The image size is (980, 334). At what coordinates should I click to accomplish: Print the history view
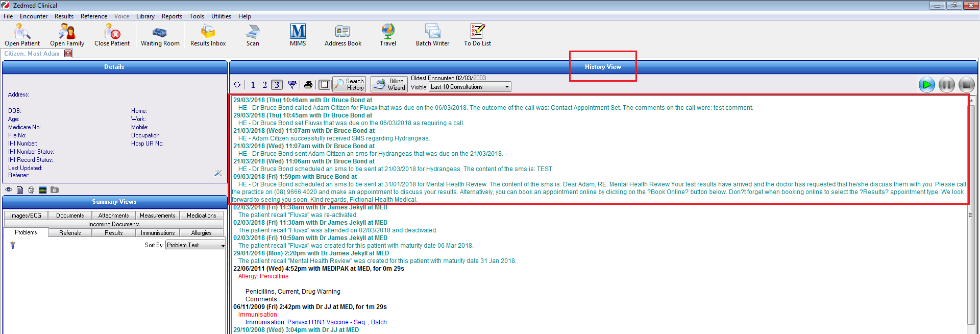tap(308, 85)
